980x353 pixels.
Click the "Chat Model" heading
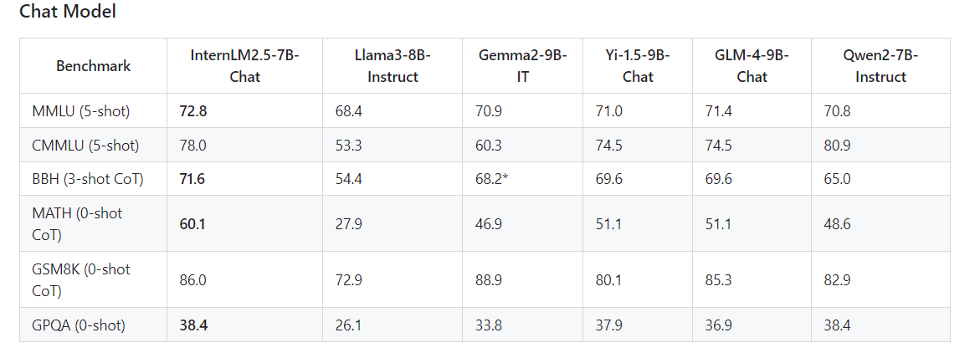pyautogui.click(x=68, y=12)
